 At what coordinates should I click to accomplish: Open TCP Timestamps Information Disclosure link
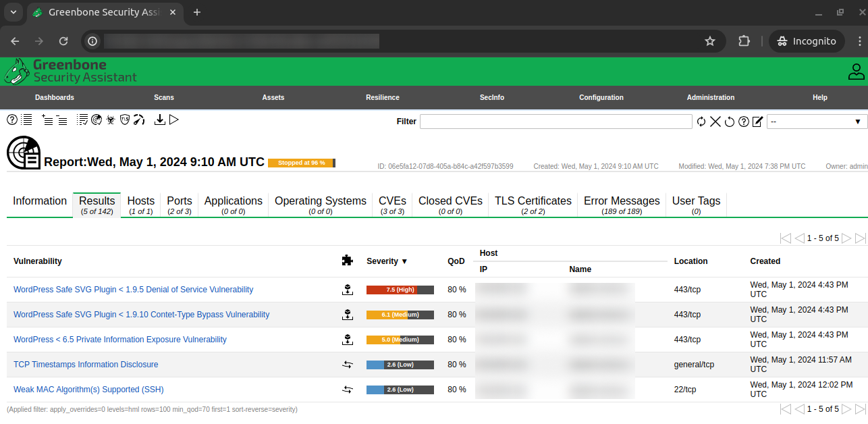[x=86, y=365]
